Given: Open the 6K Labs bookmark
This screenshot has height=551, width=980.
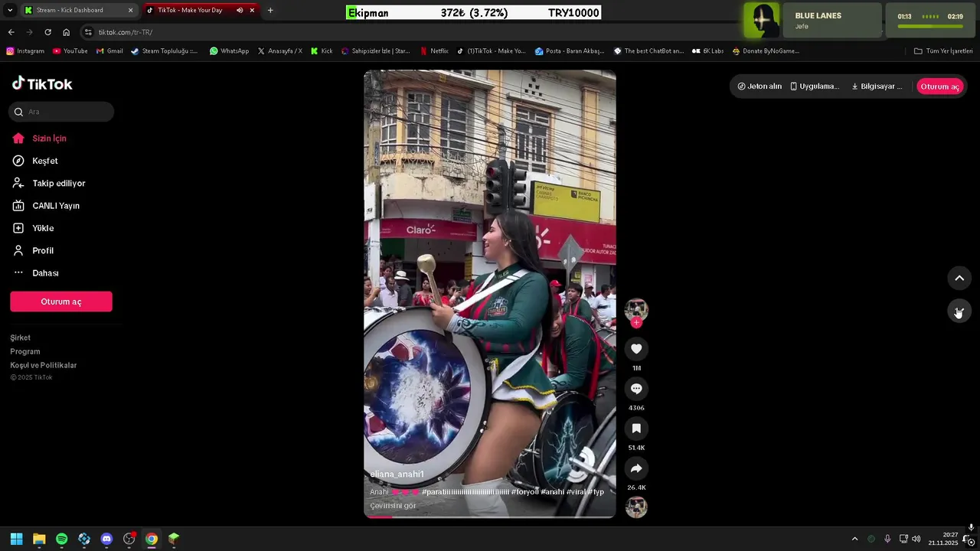Looking at the screenshot, I should [707, 51].
